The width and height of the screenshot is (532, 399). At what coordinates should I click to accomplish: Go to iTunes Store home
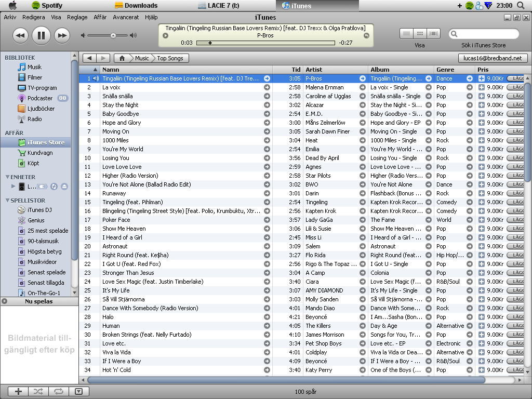(x=122, y=58)
